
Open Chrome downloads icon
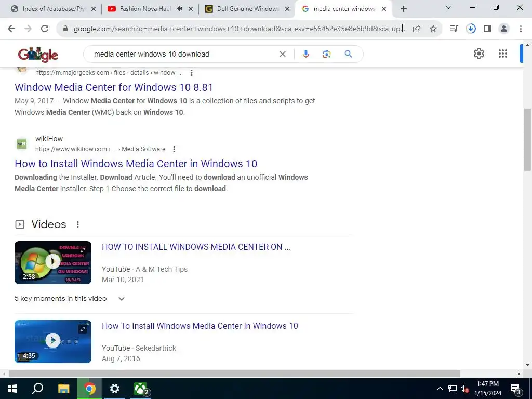point(471,29)
